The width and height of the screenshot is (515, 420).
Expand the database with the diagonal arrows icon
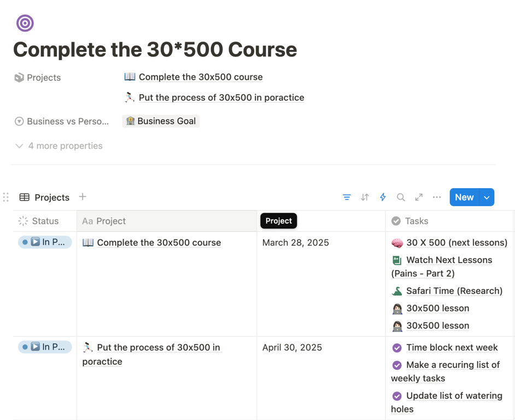click(419, 197)
